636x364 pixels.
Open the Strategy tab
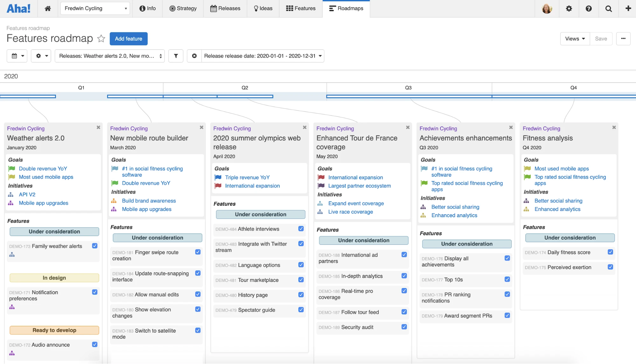183,9
